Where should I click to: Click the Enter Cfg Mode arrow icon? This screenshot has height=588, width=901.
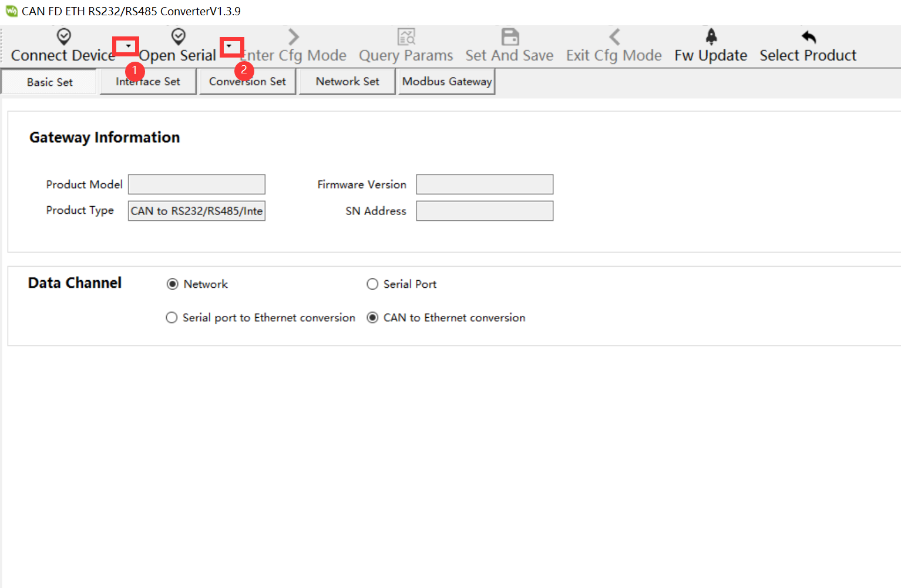(294, 36)
